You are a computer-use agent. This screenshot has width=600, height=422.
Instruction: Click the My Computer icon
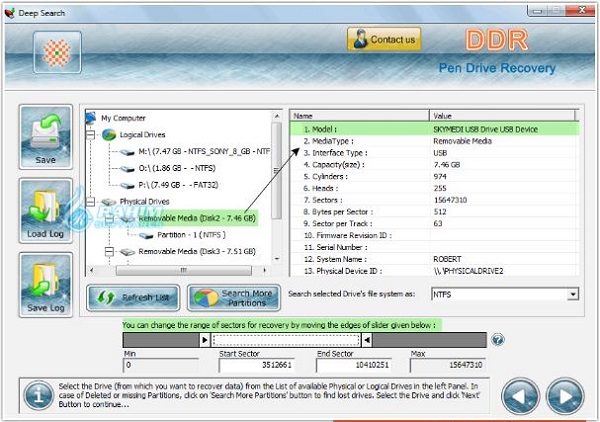pyautogui.click(x=91, y=117)
